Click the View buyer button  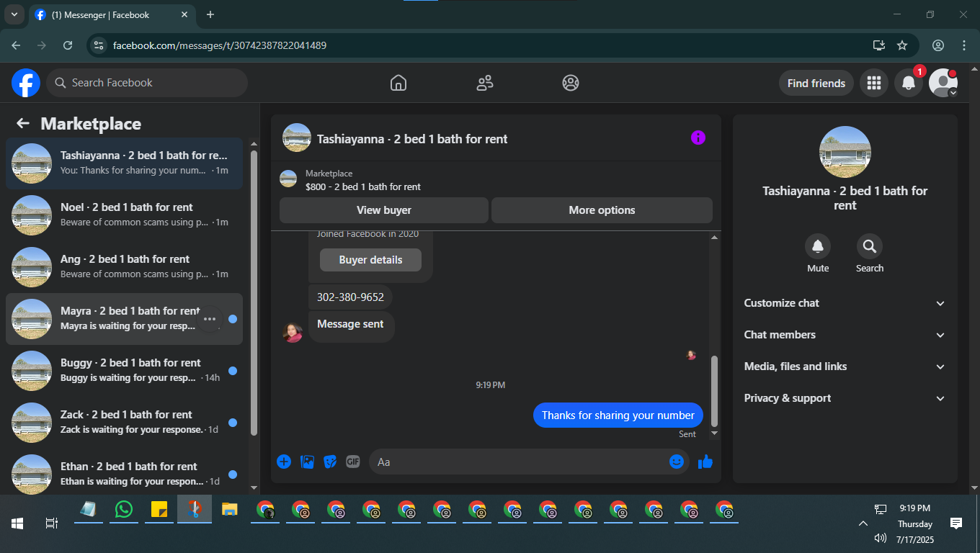pos(384,210)
